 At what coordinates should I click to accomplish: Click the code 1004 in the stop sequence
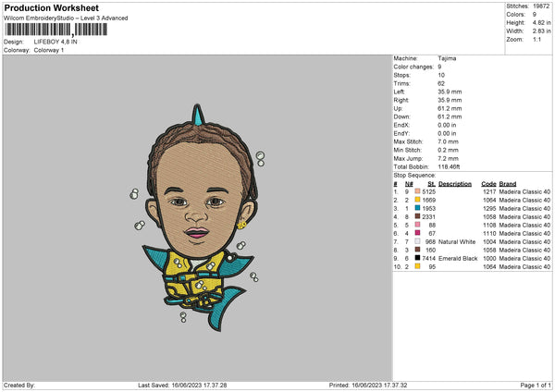(489, 241)
